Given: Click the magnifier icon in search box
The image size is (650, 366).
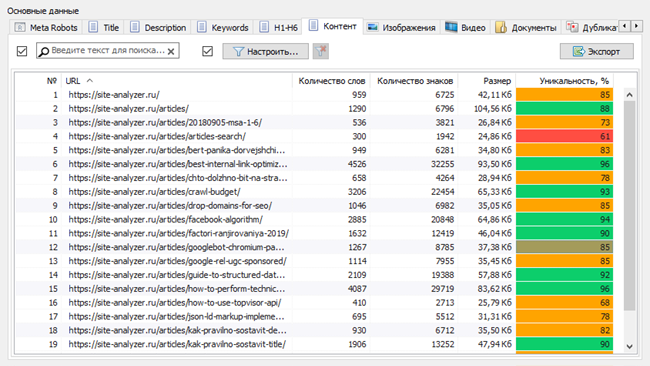Looking at the screenshot, I should 44,51.
